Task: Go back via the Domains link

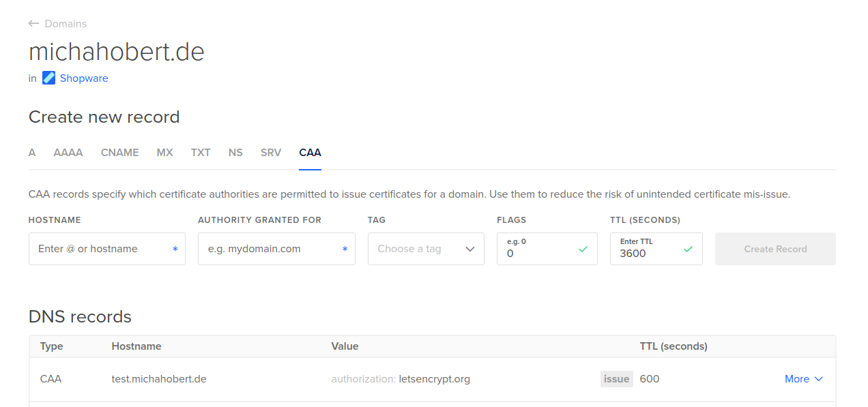Action: click(66, 24)
